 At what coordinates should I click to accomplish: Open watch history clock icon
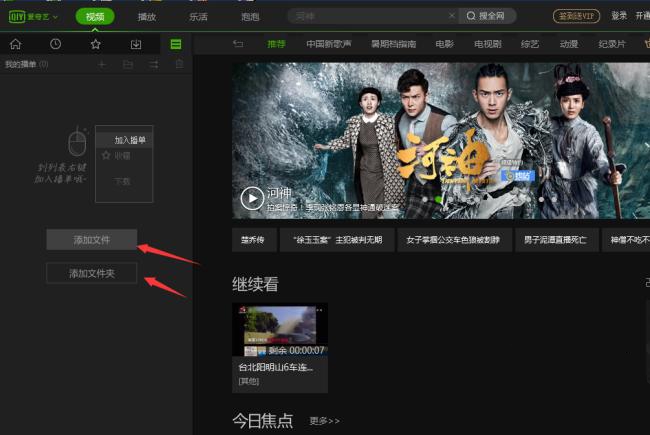(x=56, y=44)
